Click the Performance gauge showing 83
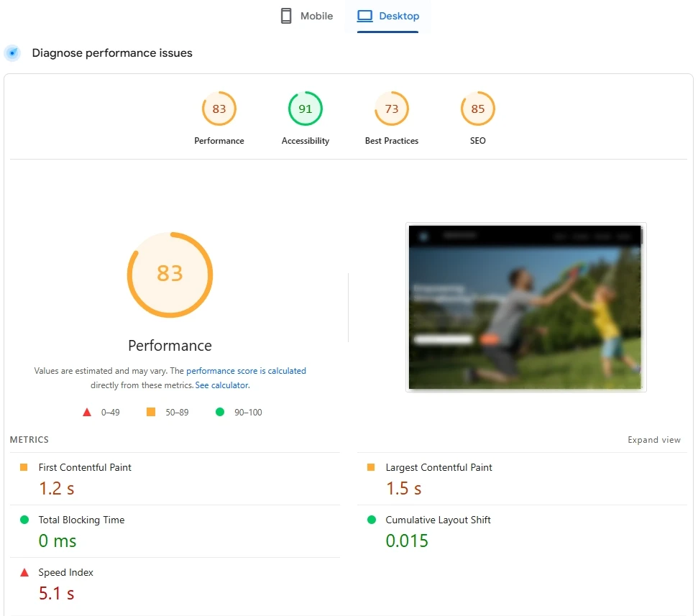 [219, 109]
